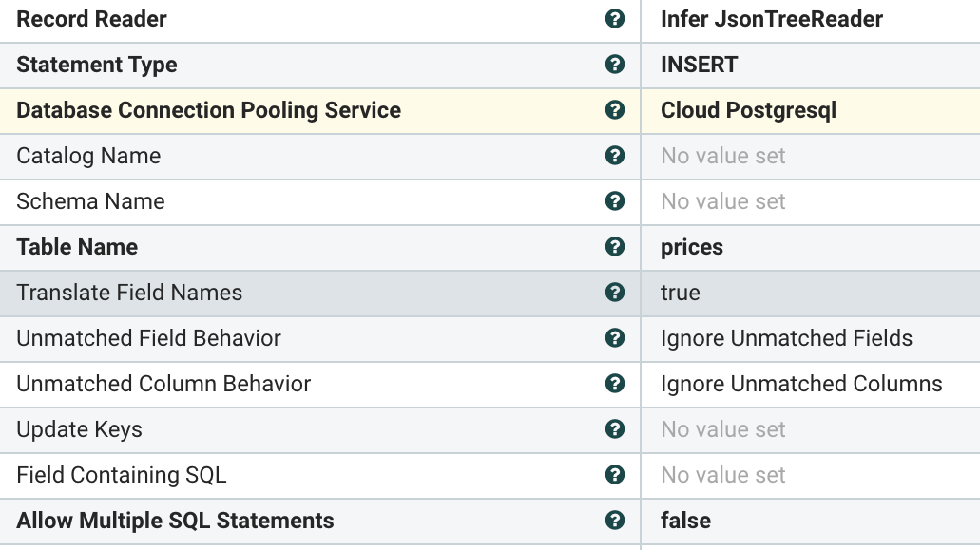Click help icon next to Table Name
This screenshot has height=550, width=980.
coord(615,247)
